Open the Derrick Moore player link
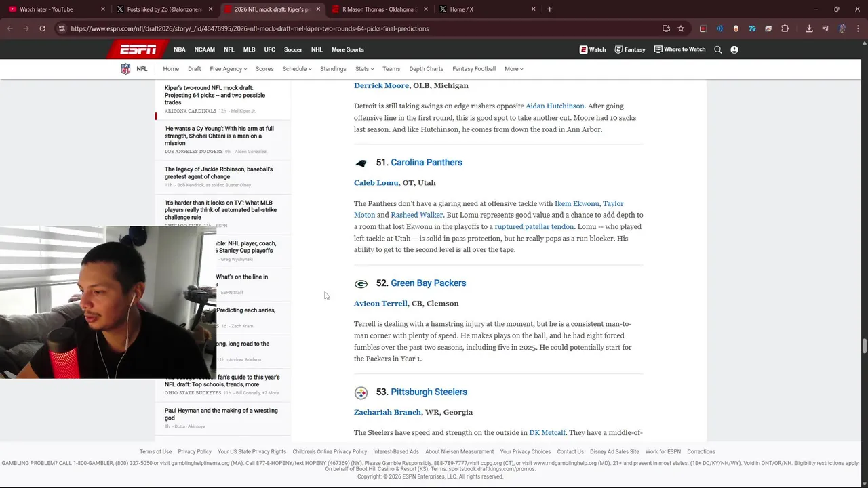This screenshot has width=868, height=488. 381,86
